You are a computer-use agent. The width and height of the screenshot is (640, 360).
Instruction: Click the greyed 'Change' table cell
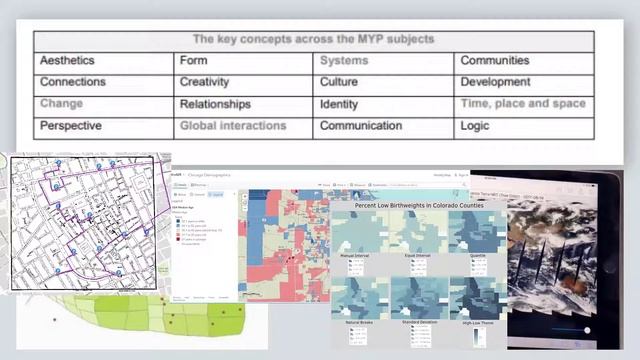tap(104, 107)
